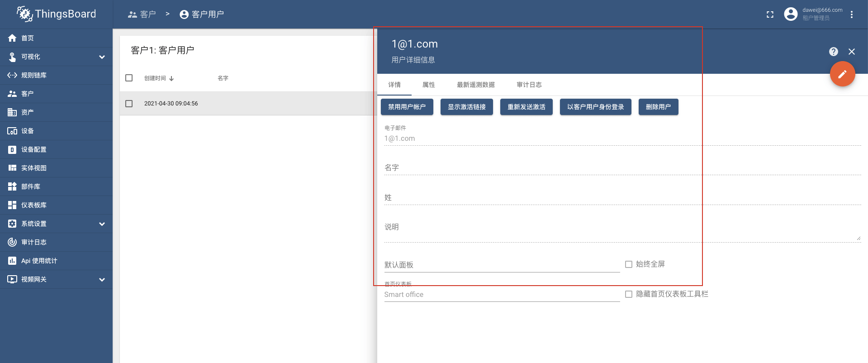This screenshot has height=363, width=868.
Task: Click the 禁用用户帐户 button
Action: 407,107
